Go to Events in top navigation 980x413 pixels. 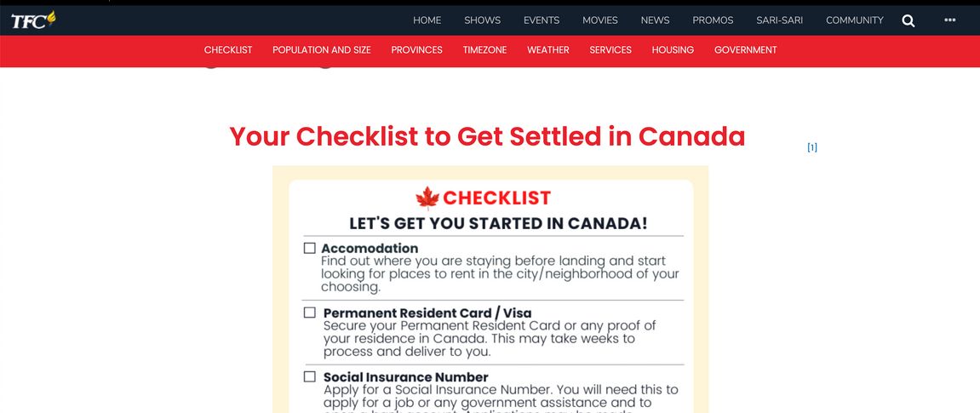pyautogui.click(x=542, y=20)
